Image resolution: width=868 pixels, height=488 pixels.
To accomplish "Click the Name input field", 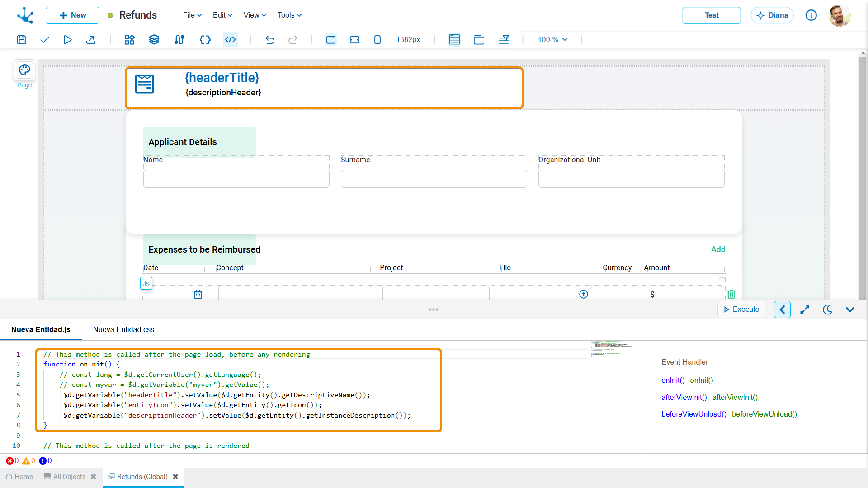I will click(x=236, y=178).
